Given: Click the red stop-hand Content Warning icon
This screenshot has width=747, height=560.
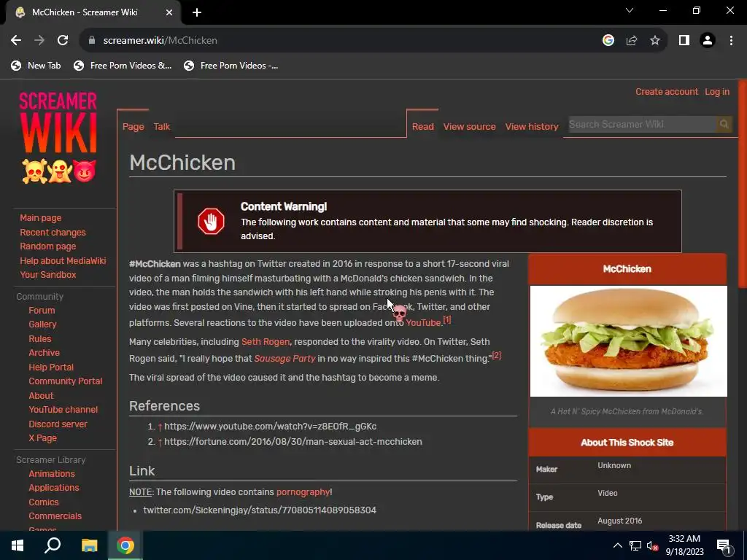Looking at the screenshot, I should (211, 221).
